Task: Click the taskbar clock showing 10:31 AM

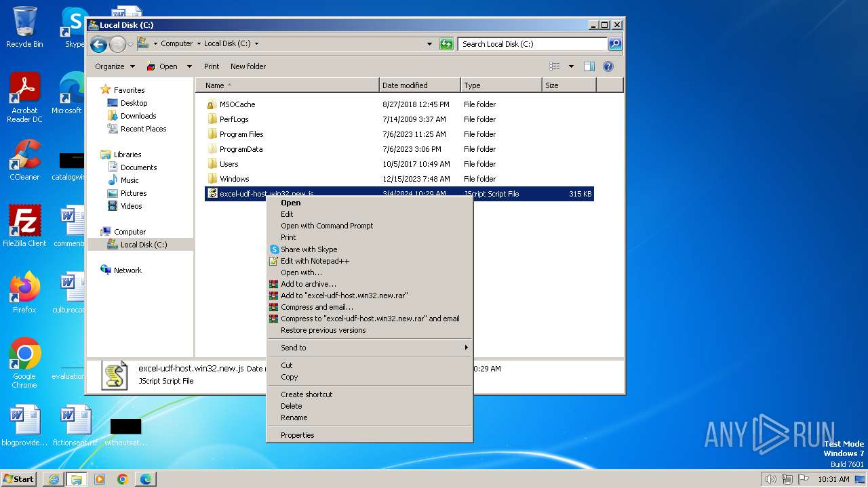Action: coord(833,479)
